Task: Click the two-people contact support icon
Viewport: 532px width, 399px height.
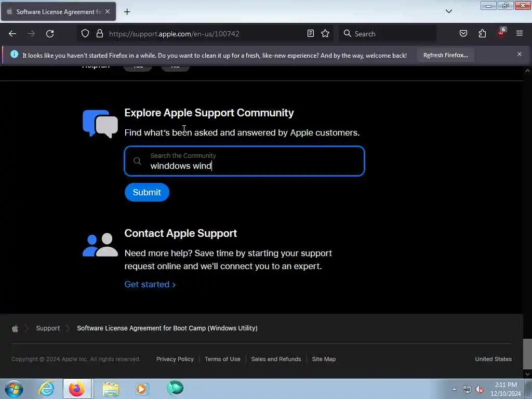Action: point(100,245)
